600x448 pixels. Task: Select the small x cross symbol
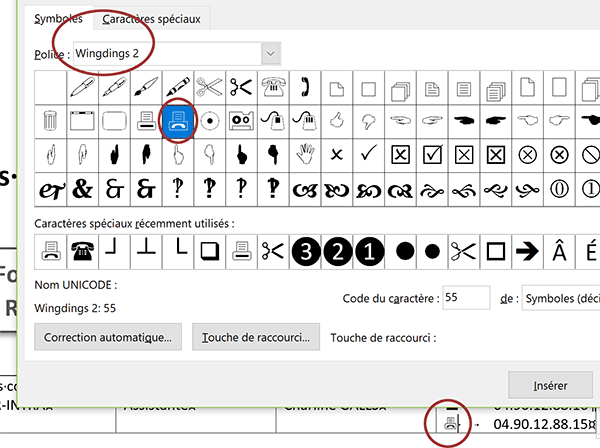337,155
